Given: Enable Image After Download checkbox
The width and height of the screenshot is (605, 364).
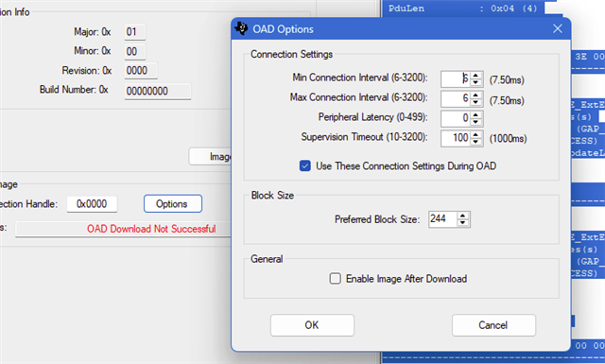Looking at the screenshot, I should tap(335, 278).
